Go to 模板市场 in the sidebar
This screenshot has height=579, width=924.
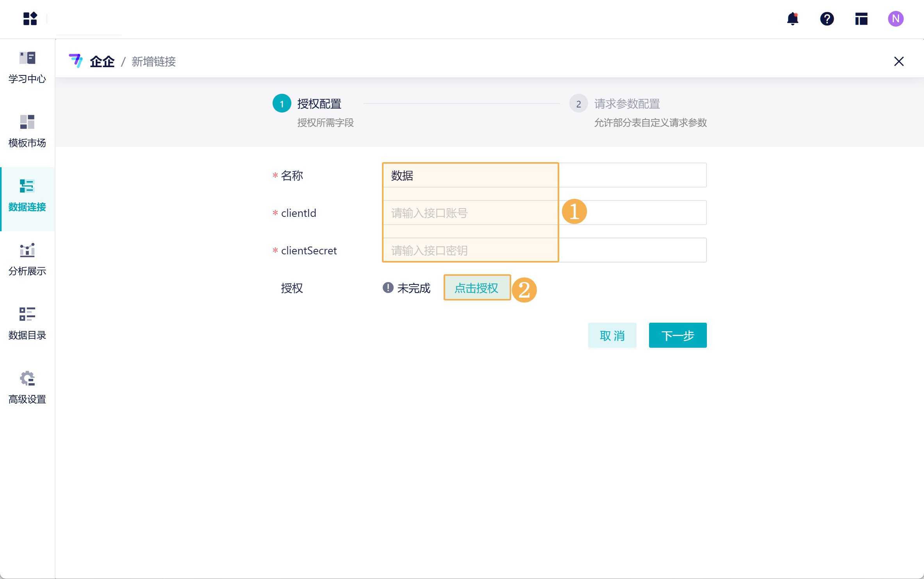coord(27,131)
